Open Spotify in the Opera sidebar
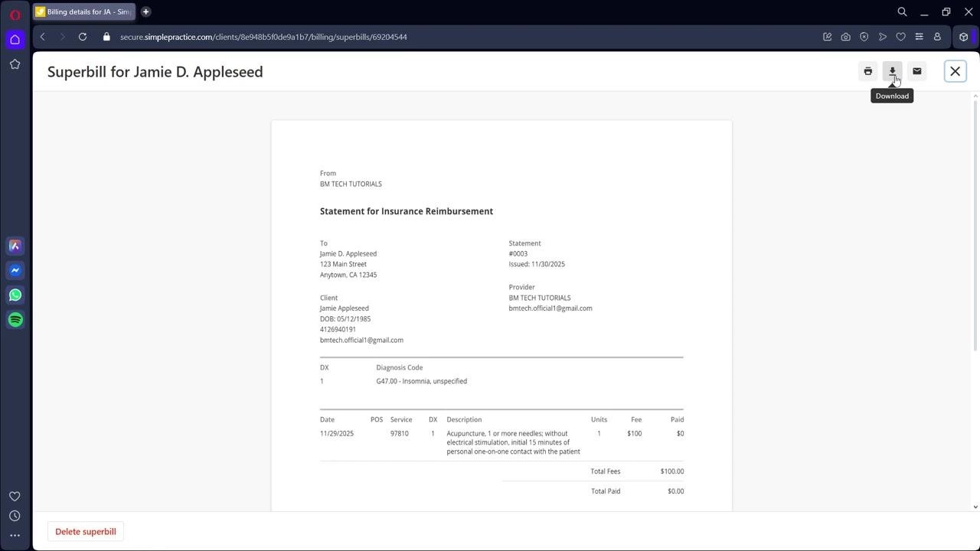 point(15,320)
